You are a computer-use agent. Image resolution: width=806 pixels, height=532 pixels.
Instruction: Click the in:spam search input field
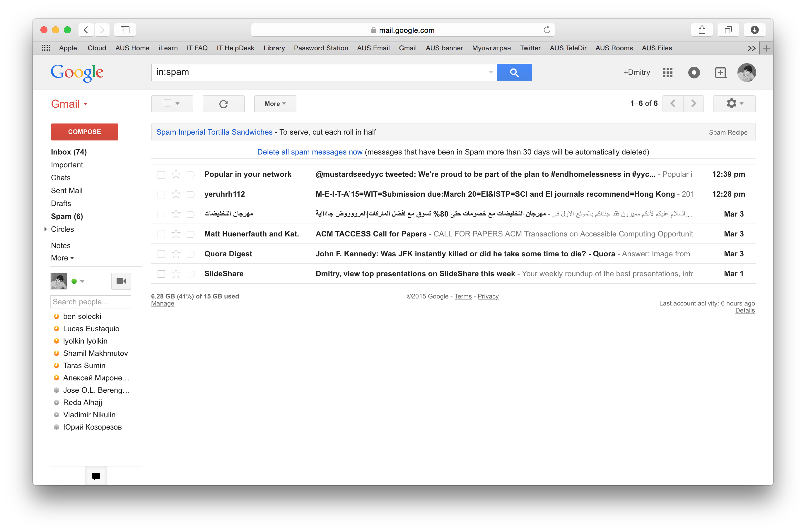321,72
